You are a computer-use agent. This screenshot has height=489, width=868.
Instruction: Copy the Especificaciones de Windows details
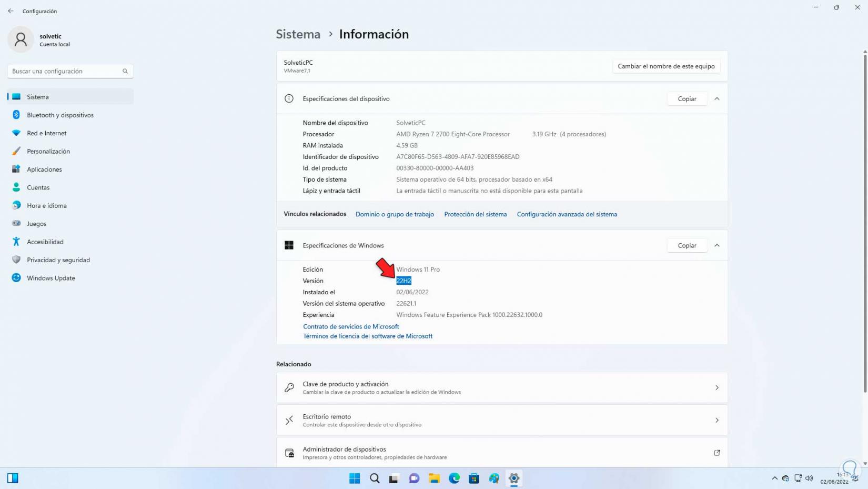[x=687, y=246]
